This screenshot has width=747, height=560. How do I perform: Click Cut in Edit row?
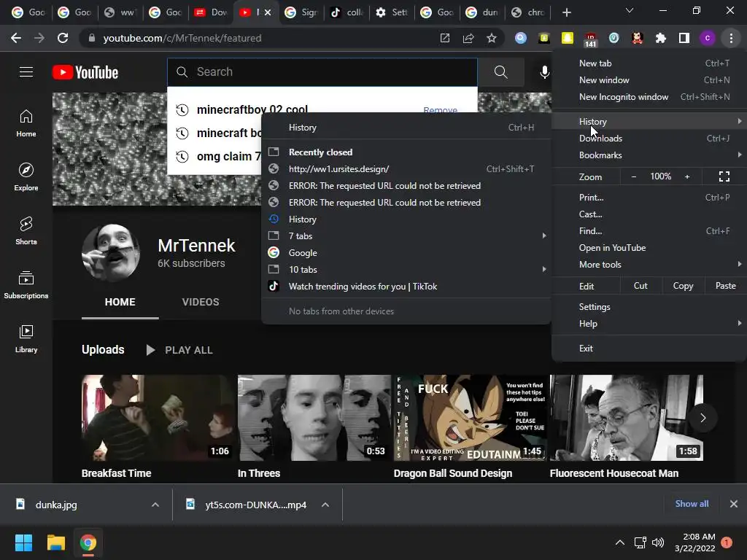click(x=640, y=286)
